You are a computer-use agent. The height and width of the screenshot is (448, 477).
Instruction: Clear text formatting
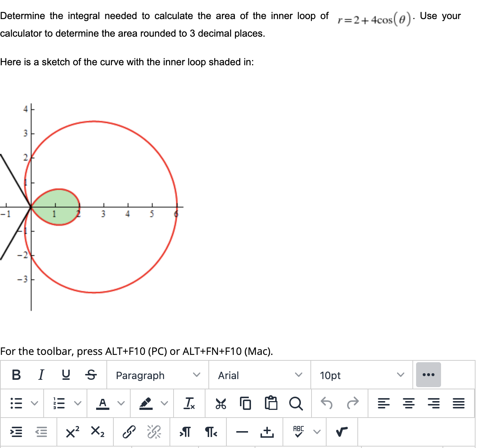click(x=189, y=404)
